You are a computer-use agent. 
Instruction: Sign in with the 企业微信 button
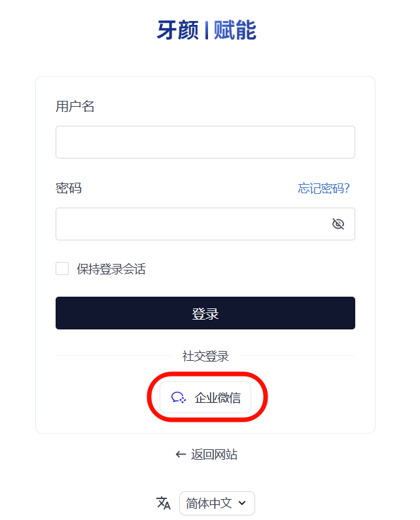click(x=205, y=398)
